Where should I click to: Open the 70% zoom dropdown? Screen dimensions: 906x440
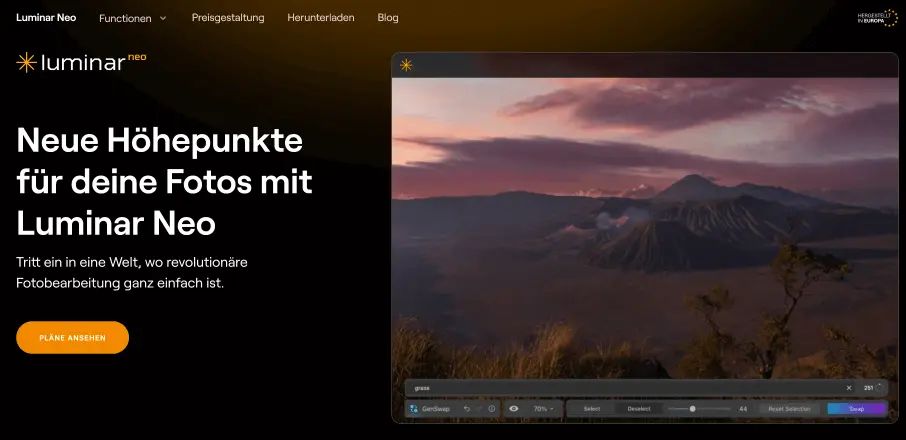pos(545,409)
